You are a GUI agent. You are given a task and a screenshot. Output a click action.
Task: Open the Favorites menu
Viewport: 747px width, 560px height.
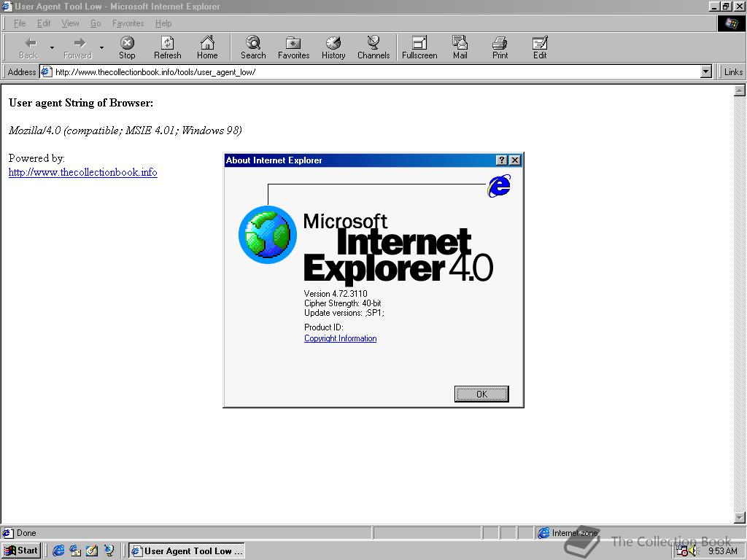128,23
